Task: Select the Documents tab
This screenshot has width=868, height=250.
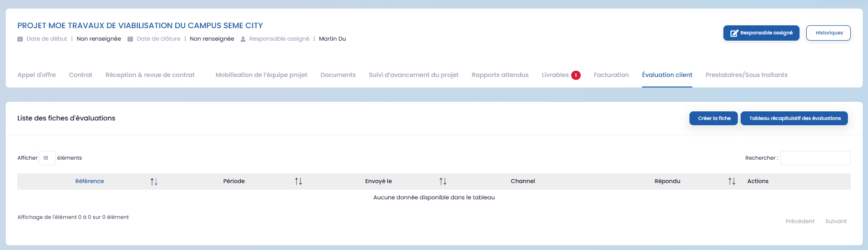Action: pyautogui.click(x=338, y=75)
